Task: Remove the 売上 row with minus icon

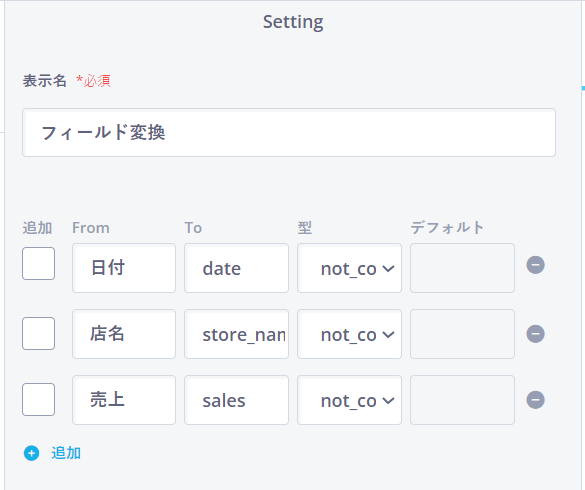Action: tap(535, 400)
